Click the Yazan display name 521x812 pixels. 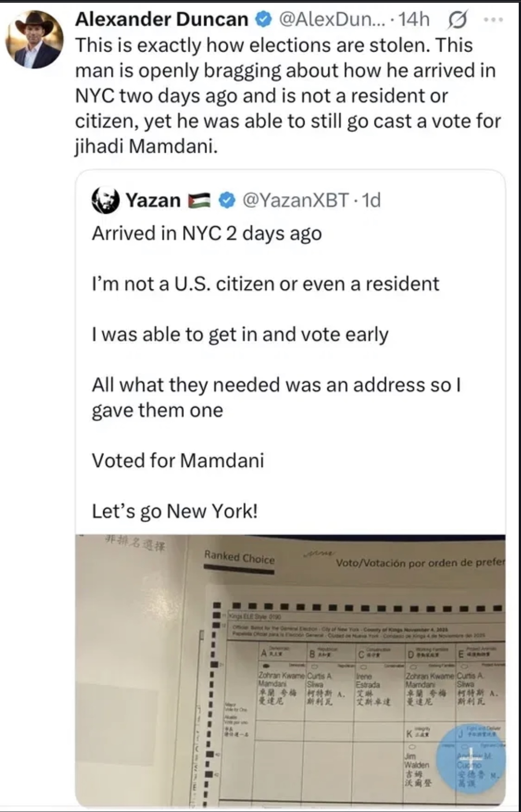pyautogui.click(x=153, y=200)
